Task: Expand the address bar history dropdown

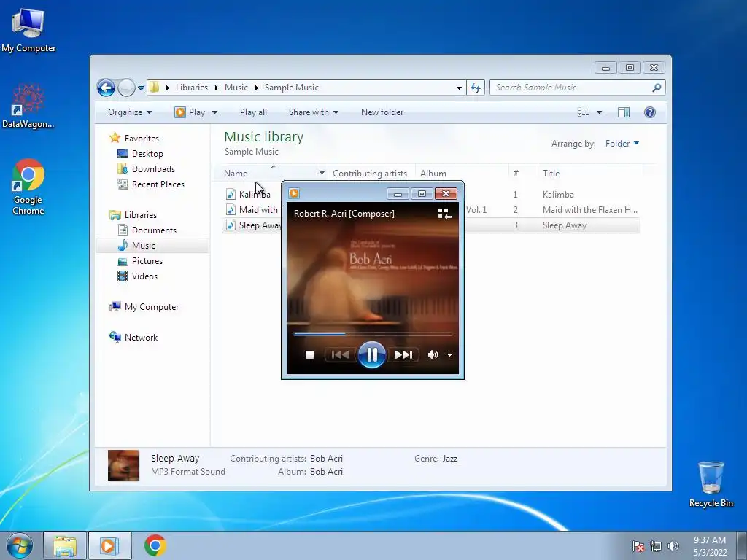Action: tap(459, 88)
